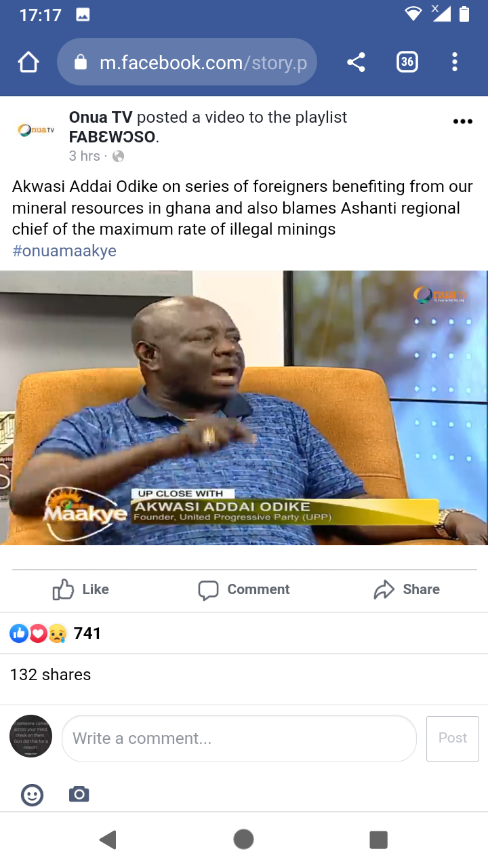Open the browser share icon
This screenshot has height=868, width=488.
(356, 62)
